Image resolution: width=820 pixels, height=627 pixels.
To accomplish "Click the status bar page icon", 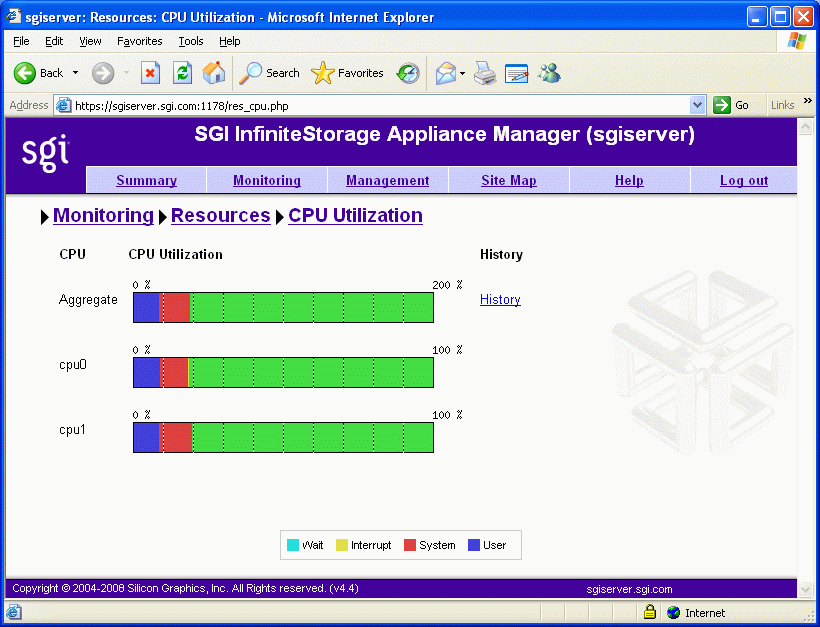I will [x=15, y=612].
